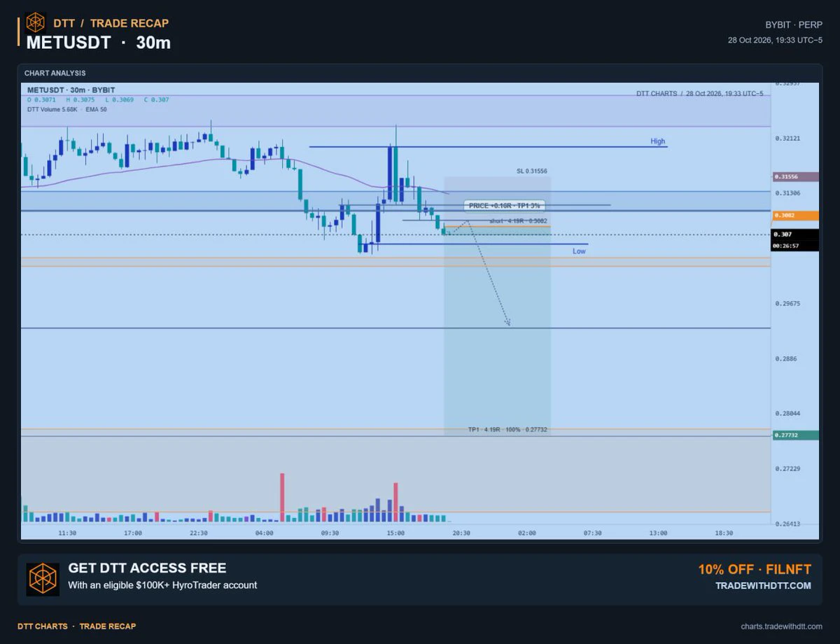Image resolution: width=840 pixels, height=644 pixels.
Task: Click the HyroTrader account eligibility text
Action: [162, 585]
